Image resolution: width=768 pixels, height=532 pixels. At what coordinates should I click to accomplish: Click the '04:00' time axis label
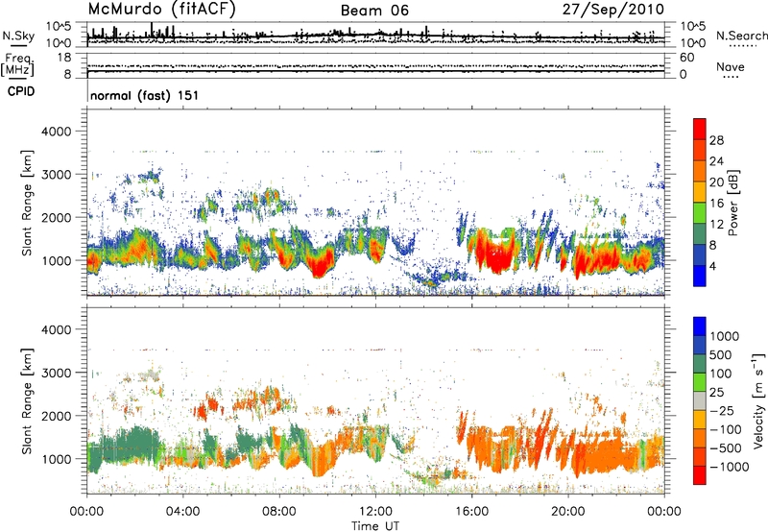pos(182,512)
